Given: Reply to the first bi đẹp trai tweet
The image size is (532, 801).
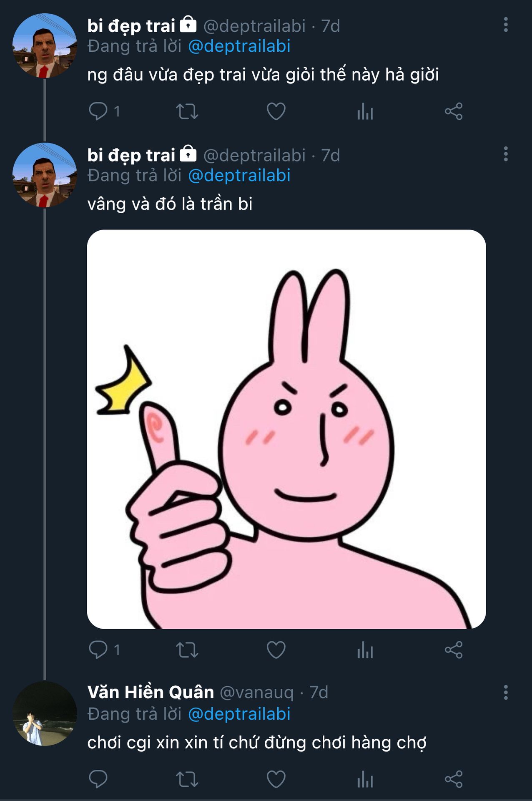Looking at the screenshot, I should (x=98, y=111).
